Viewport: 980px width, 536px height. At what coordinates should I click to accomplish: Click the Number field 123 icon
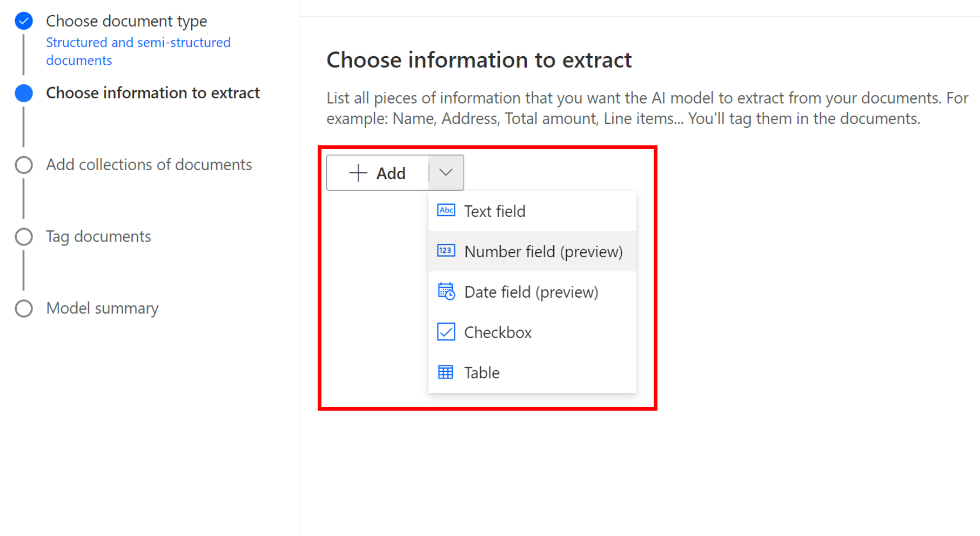pyautogui.click(x=446, y=251)
